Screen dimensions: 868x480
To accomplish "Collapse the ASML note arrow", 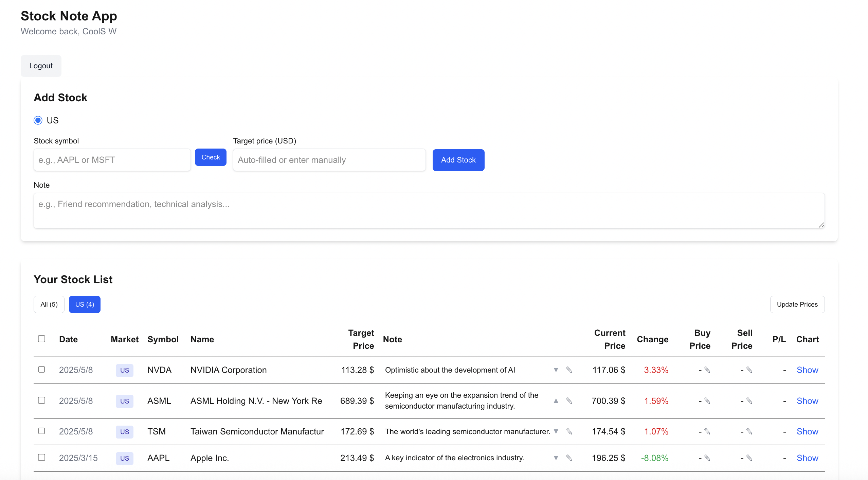I will point(556,401).
